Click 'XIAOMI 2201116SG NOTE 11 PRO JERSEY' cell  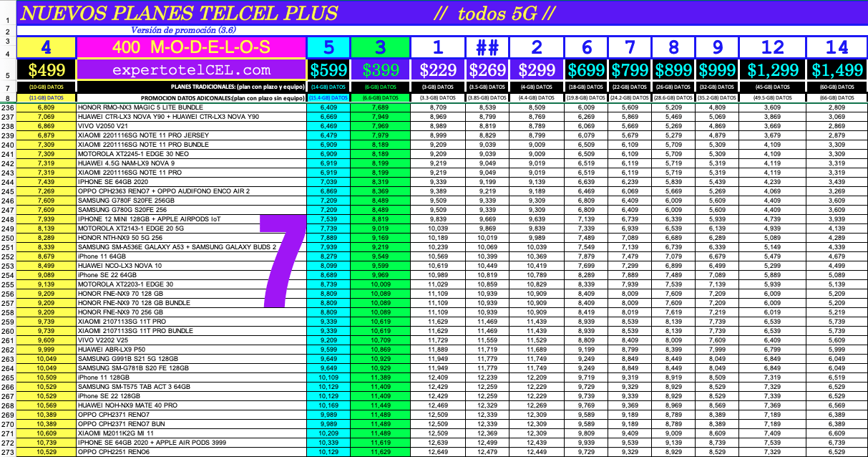click(x=191, y=135)
